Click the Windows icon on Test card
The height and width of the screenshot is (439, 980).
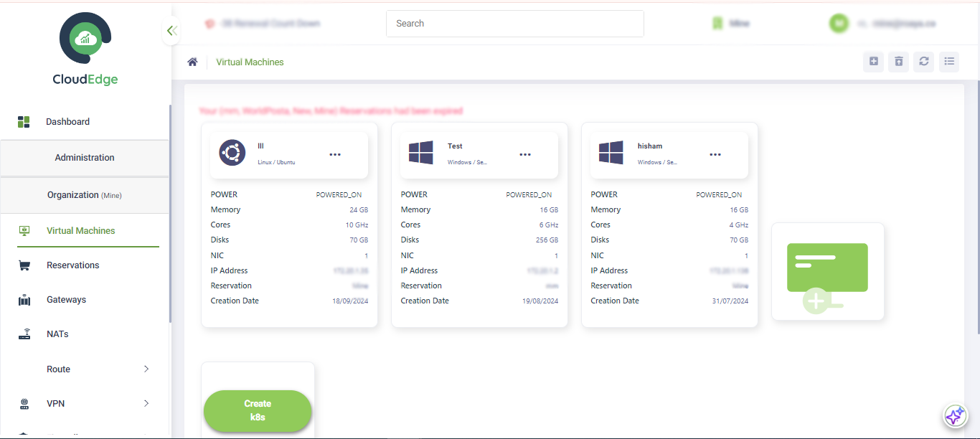tap(421, 153)
